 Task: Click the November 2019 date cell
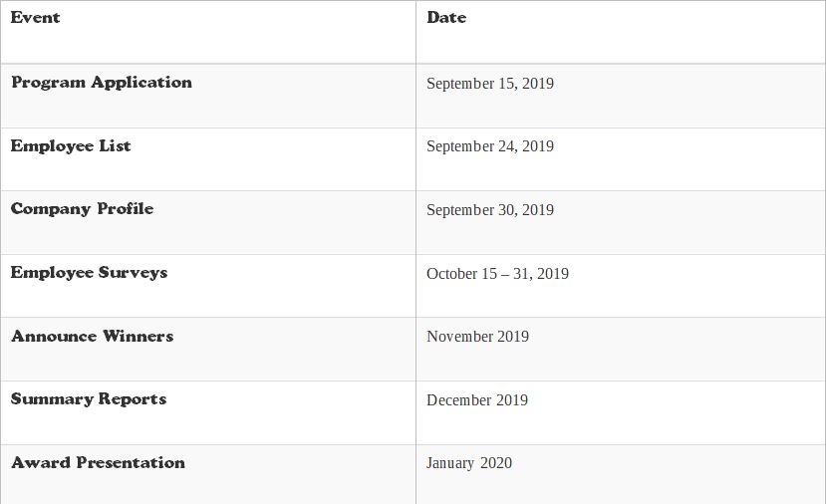[x=477, y=337]
